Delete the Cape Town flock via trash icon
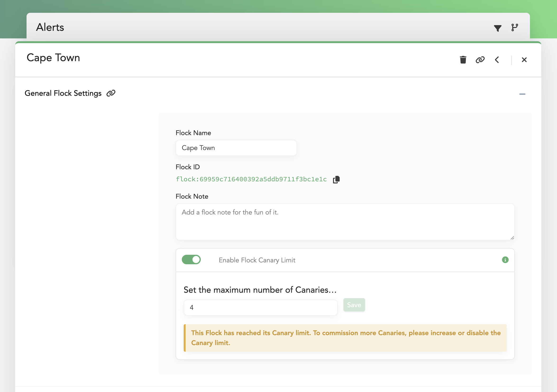The height and width of the screenshot is (392, 557). (463, 59)
